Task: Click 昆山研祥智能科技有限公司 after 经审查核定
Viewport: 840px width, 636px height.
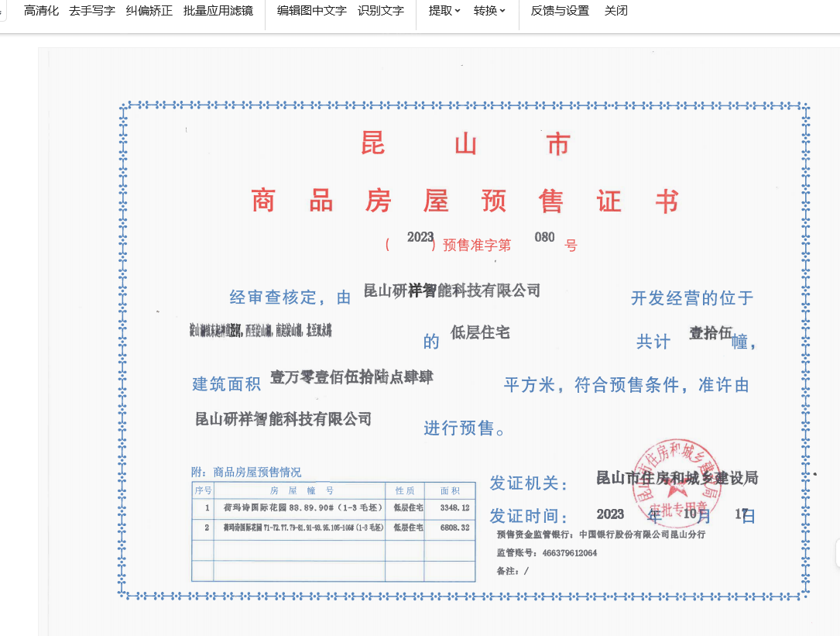Action: coord(451,290)
